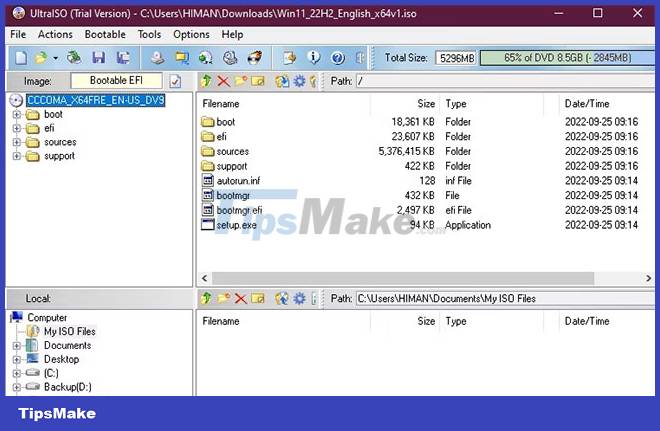The height and width of the screenshot is (431, 660).
Task: Click the horizontal scrollbar left arrow
Action: click(x=205, y=278)
